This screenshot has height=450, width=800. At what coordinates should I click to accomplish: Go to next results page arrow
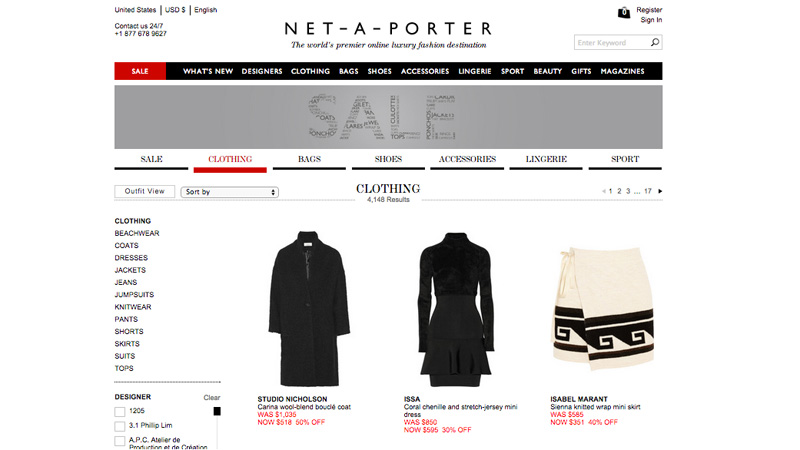[660, 191]
